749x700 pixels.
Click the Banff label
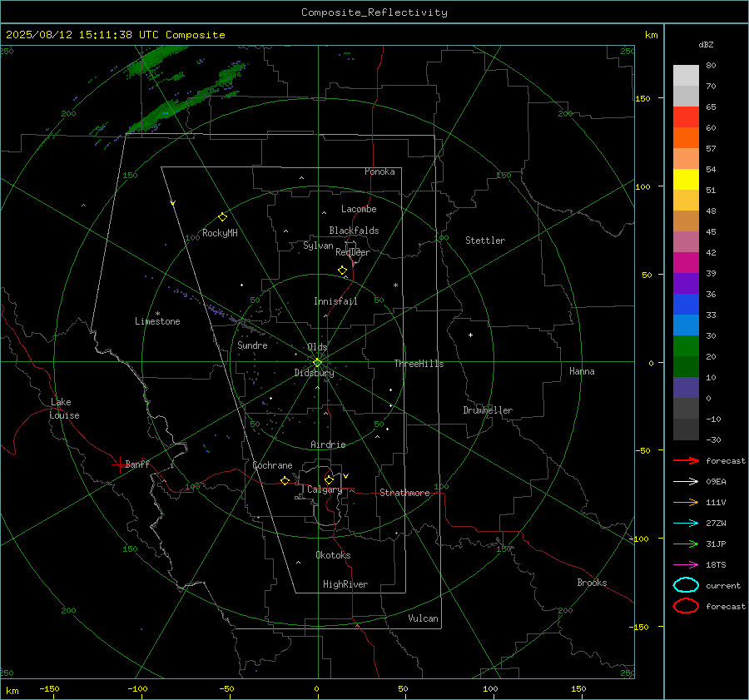click(x=137, y=464)
